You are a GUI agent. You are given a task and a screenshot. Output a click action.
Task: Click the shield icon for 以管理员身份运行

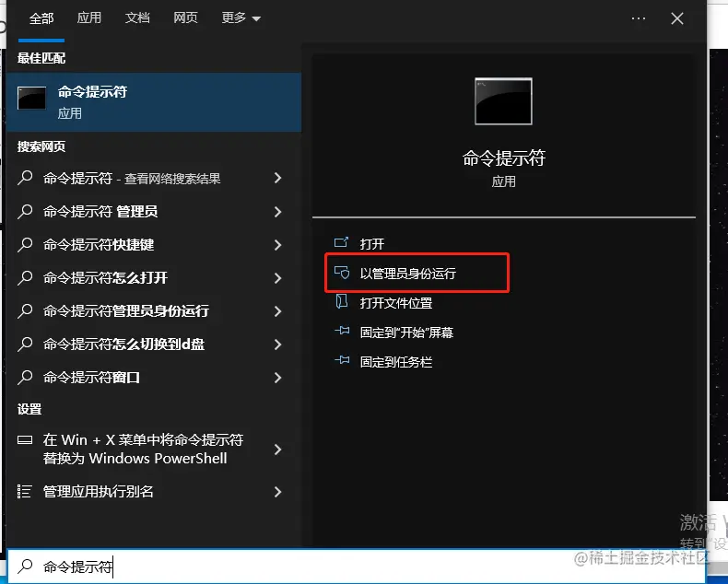[x=342, y=273]
